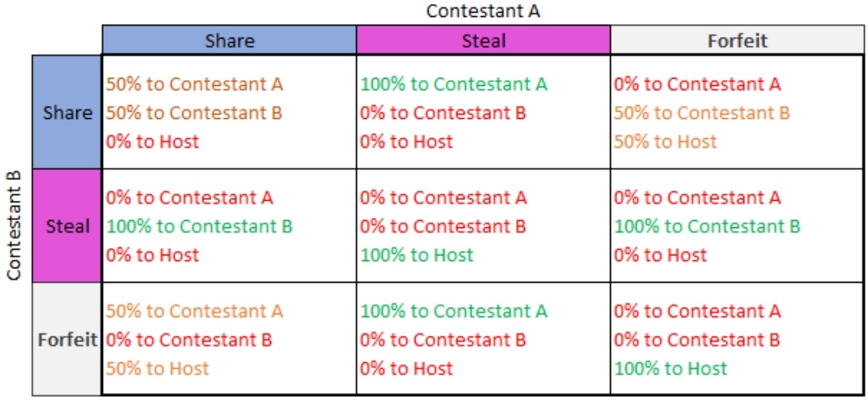Select the blue Share column header

[x=229, y=40]
